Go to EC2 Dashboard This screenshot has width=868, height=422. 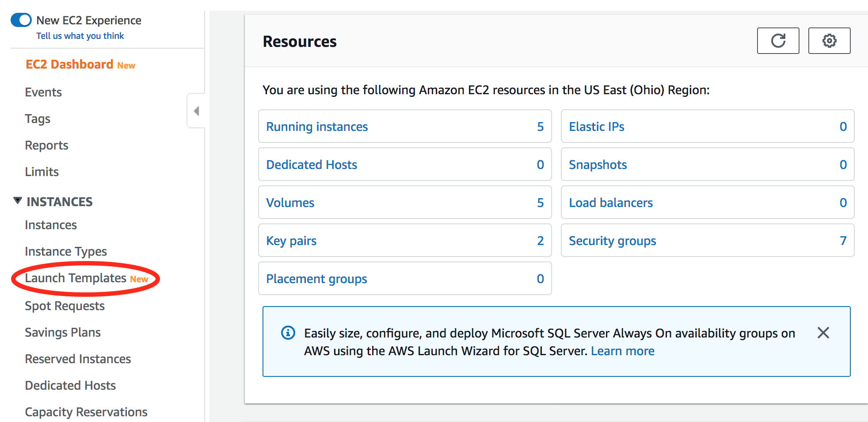[69, 65]
